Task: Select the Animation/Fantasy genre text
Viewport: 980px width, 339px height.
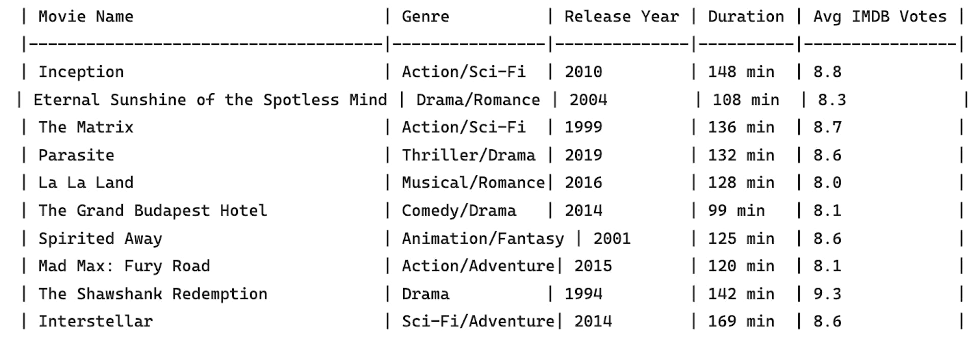Action: click(x=482, y=239)
